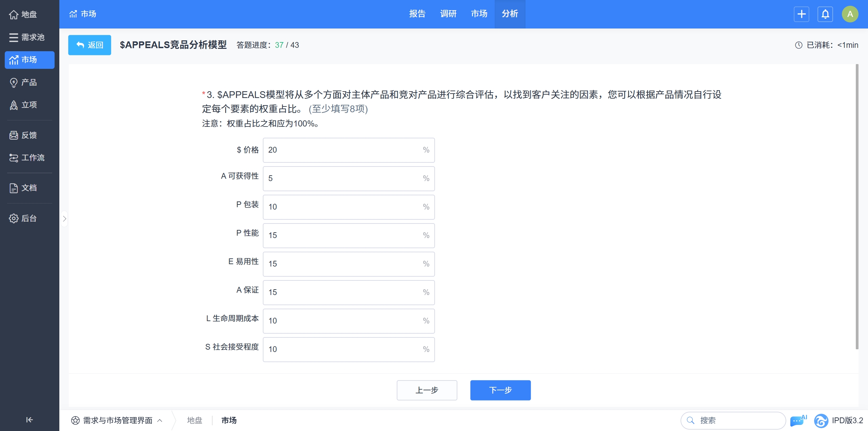Image resolution: width=868 pixels, height=431 pixels.
Task: Click the $ 价格 weight input field
Action: pyautogui.click(x=342, y=150)
